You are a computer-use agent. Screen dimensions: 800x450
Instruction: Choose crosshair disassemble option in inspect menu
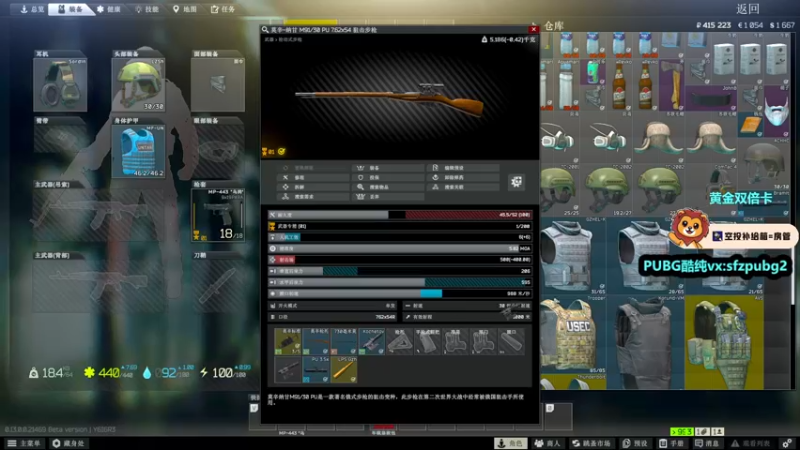coord(312,187)
